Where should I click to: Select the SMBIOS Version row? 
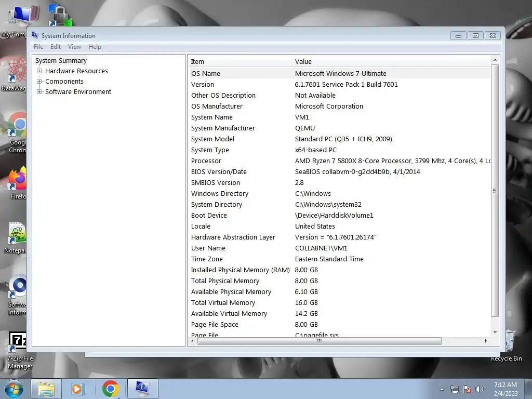(x=339, y=182)
